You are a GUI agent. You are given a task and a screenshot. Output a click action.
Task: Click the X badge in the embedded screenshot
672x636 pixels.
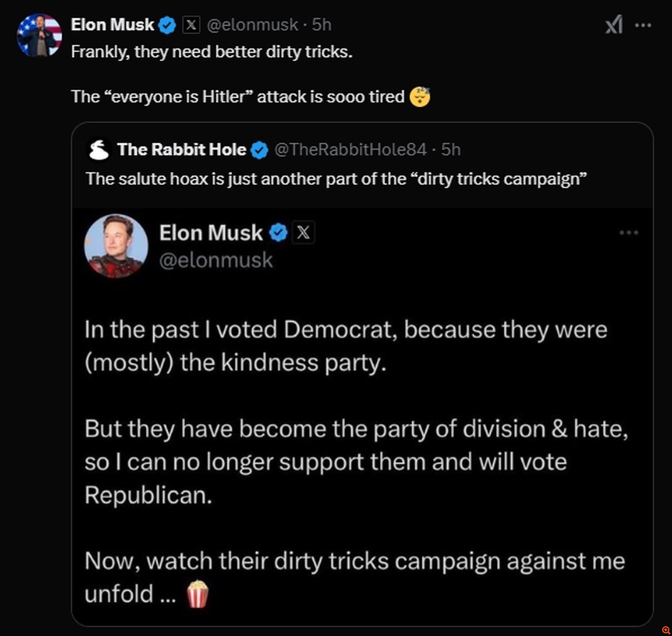(x=303, y=232)
